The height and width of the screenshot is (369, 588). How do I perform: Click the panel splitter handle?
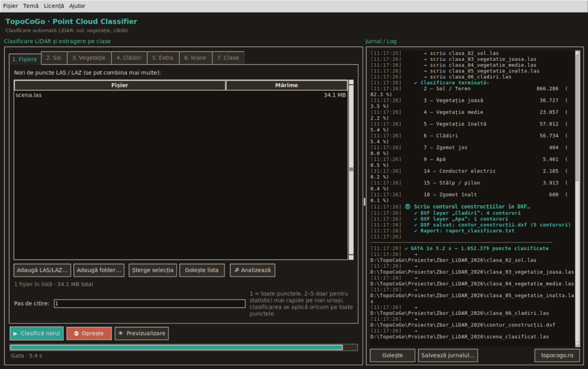pos(364,202)
